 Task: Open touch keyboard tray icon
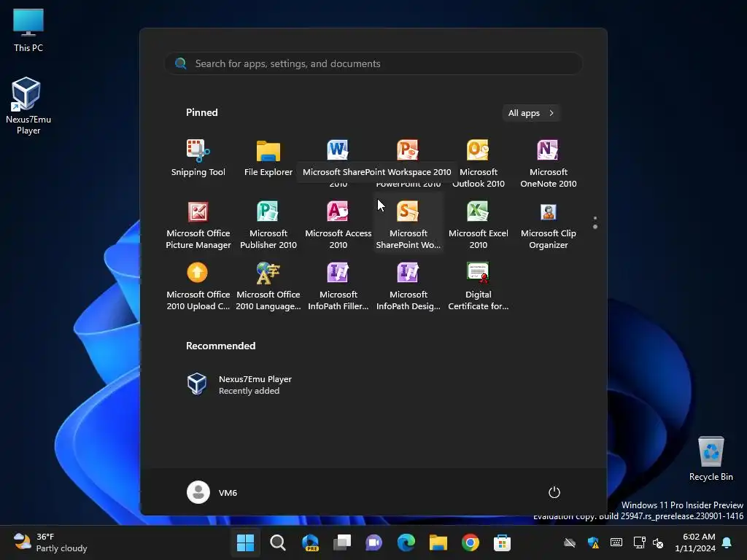(x=616, y=542)
